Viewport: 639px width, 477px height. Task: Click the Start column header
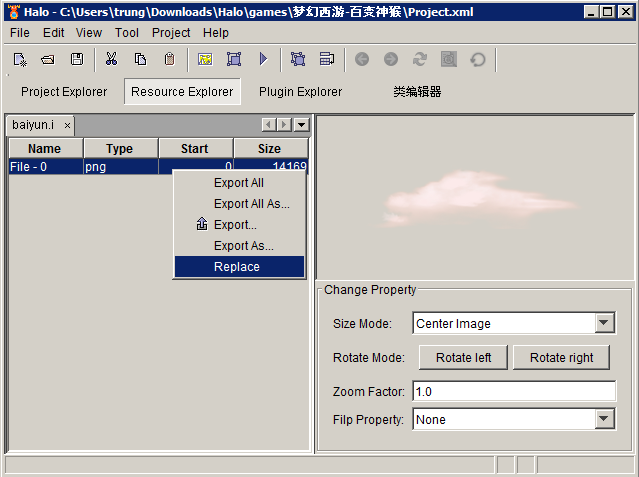pyautogui.click(x=196, y=148)
